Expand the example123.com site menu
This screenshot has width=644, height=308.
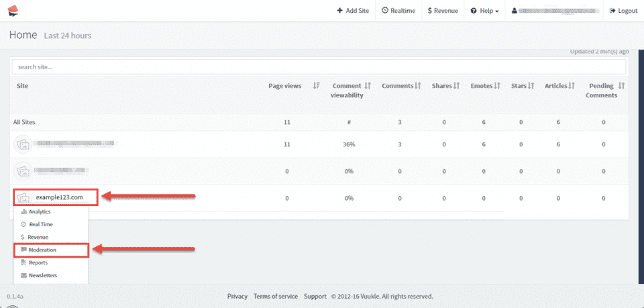point(59,197)
